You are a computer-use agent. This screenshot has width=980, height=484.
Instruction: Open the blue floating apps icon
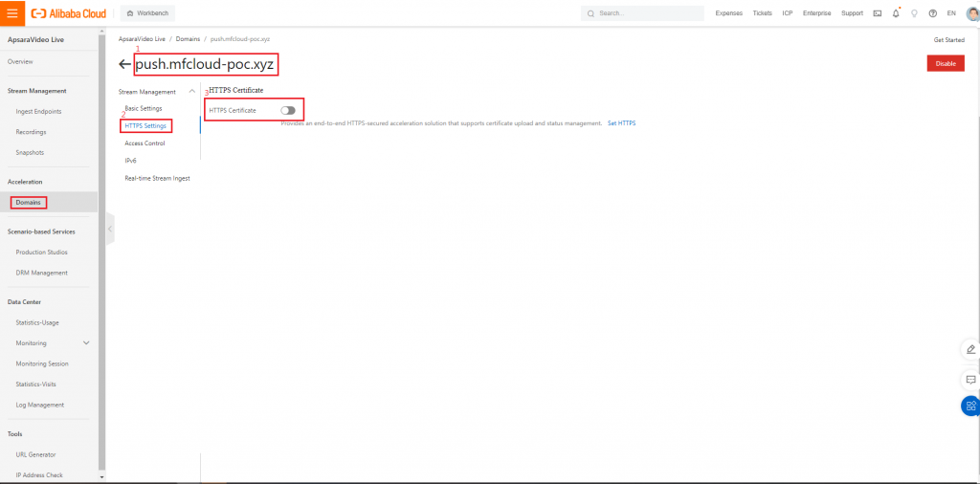[970, 406]
